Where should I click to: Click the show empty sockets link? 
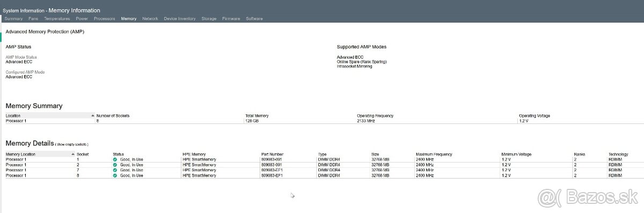72,145
